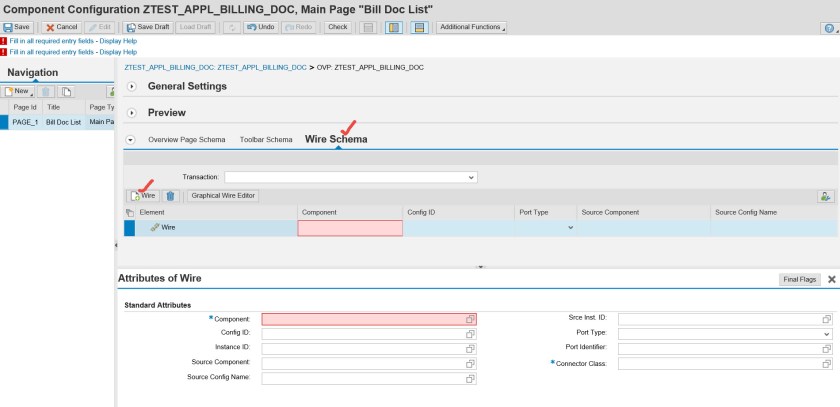
Task: Open value help for Source Component field
Action: [470, 364]
